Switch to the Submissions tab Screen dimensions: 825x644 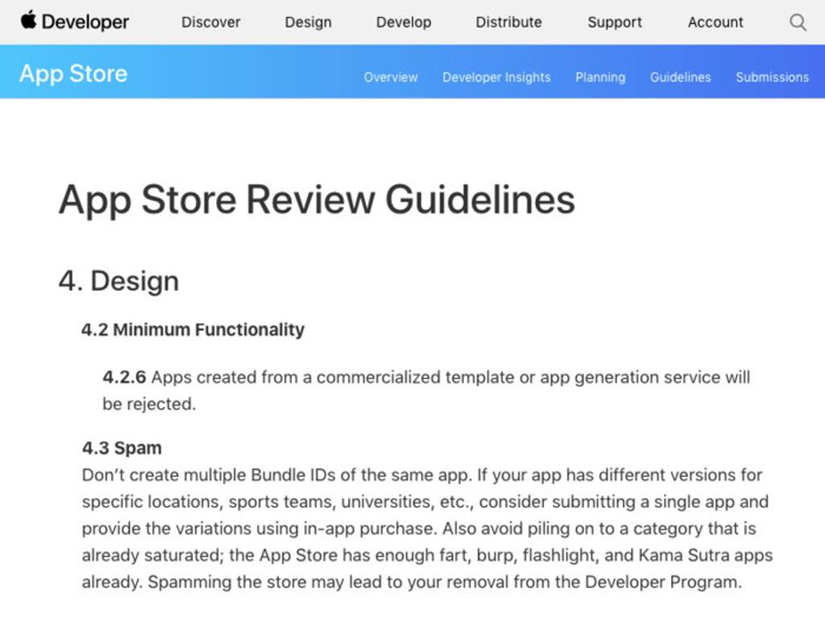[772, 77]
